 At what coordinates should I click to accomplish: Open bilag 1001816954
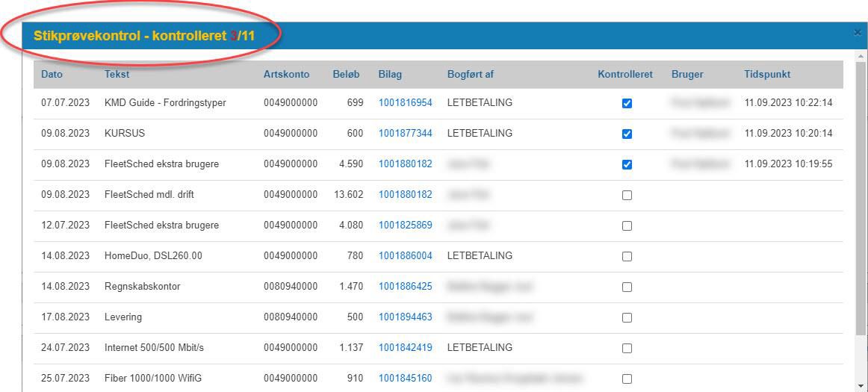tap(405, 102)
